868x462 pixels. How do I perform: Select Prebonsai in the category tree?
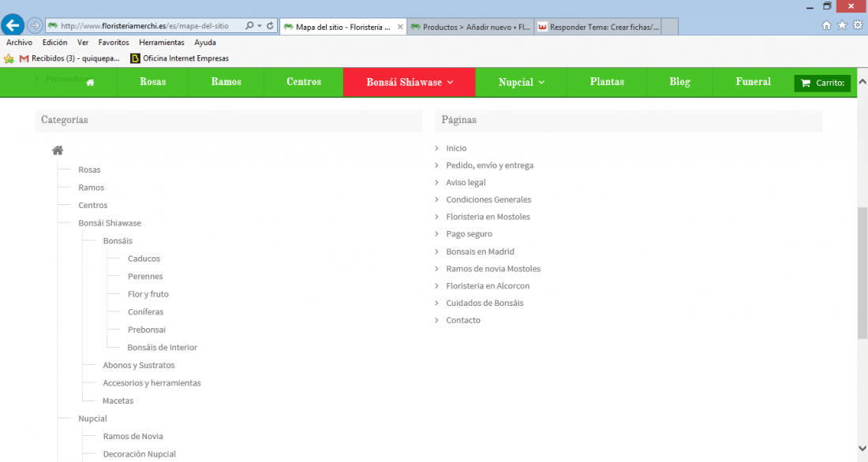pyautogui.click(x=147, y=330)
